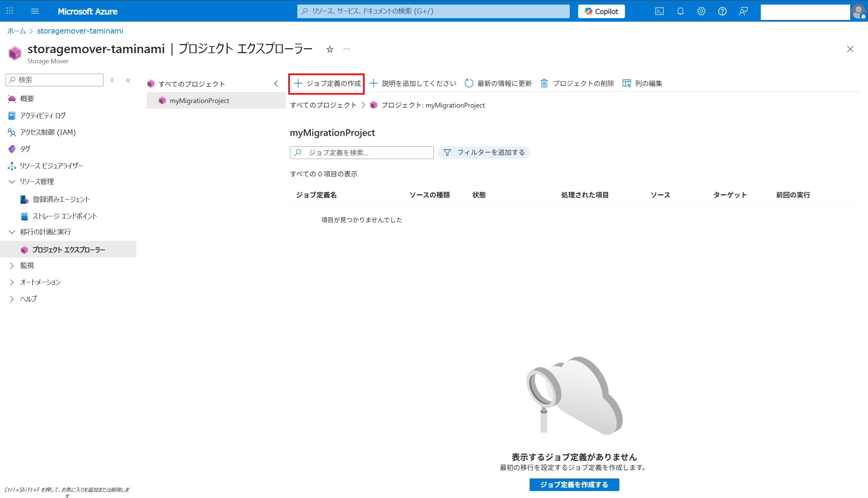Collapse the project tree pane chevron
Image resolution: width=868 pixels, height=498 pixels.
tap(276, 84)
